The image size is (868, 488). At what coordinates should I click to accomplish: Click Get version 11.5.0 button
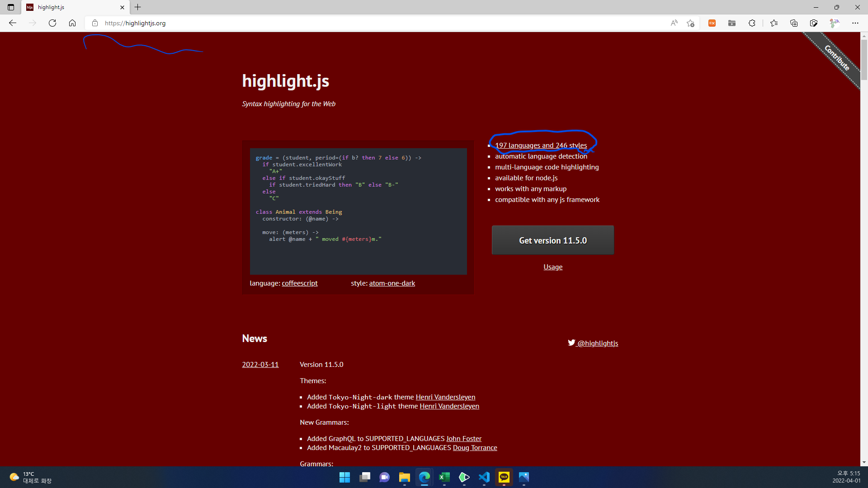[x=553, y=240]
